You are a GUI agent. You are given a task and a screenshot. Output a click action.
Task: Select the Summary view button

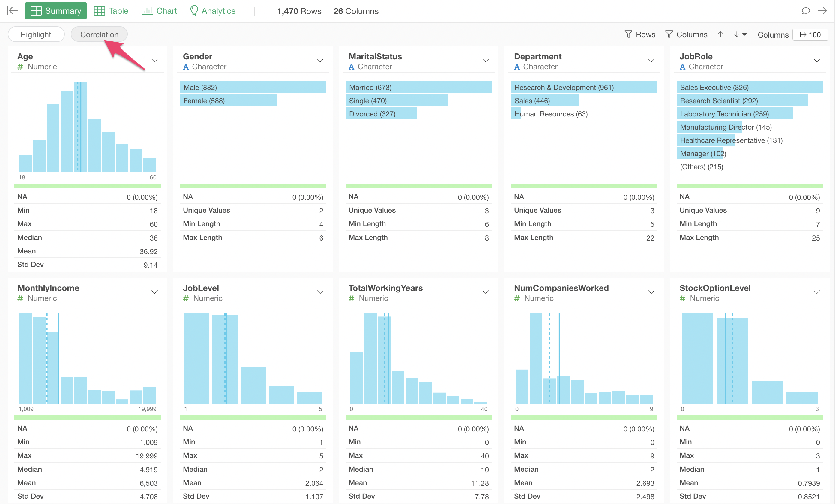56,11
